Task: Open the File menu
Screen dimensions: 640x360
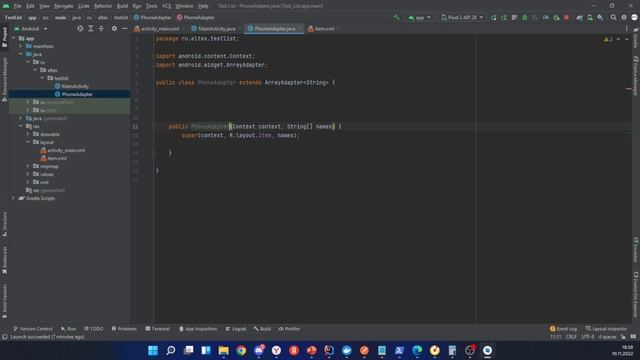Action: point(17,6)
